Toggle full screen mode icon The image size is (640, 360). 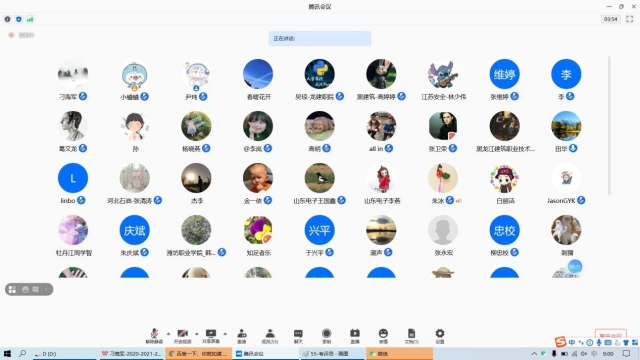pyautogui.click(x=630, y=19)
